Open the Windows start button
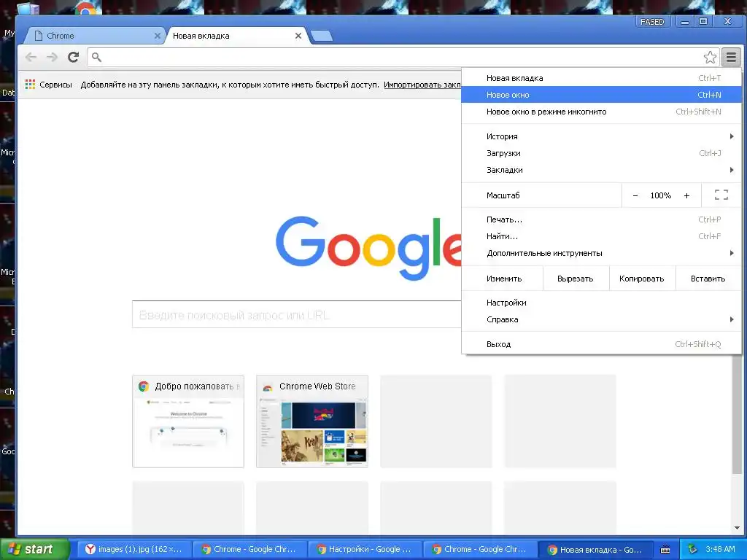747x560 pixels. point(35,549)
